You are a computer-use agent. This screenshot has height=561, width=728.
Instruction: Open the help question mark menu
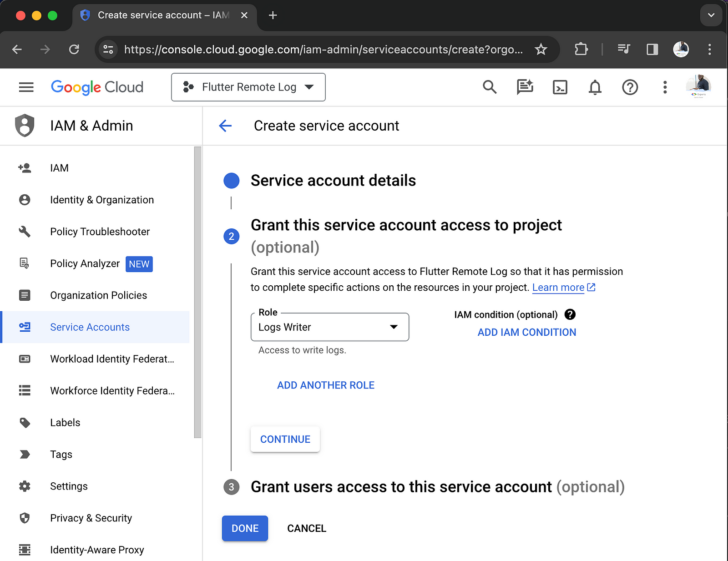coord(630,87)
